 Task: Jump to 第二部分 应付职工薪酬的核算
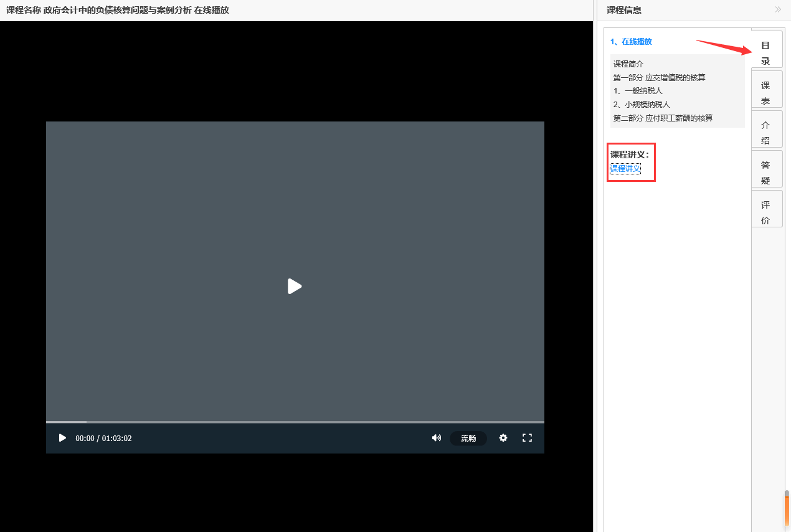click(663, 118)
